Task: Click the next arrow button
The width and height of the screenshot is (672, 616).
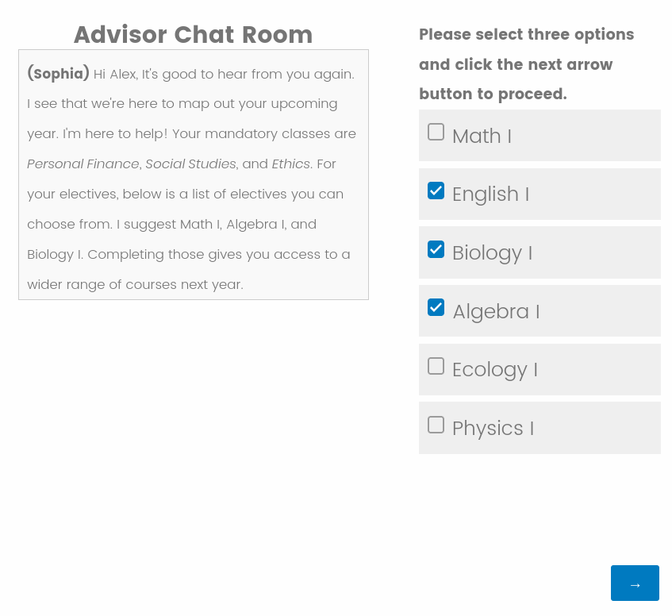Action: [635, 583]
